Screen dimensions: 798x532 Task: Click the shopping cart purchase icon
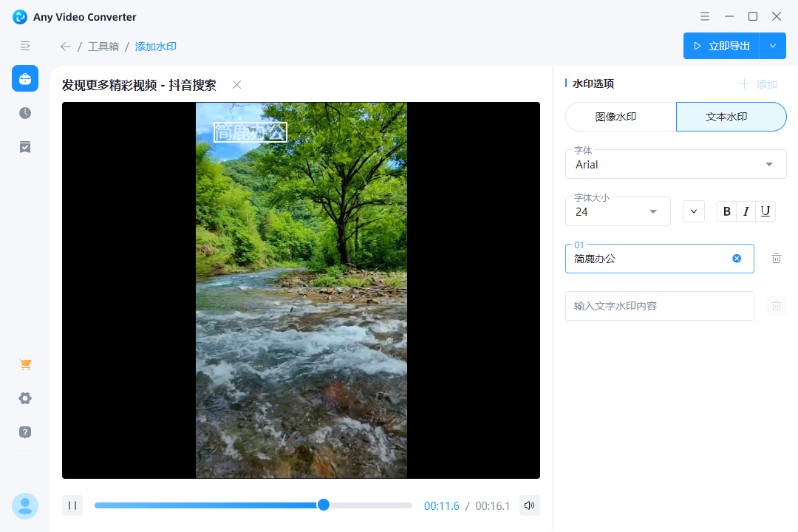[x=24, y=364]
